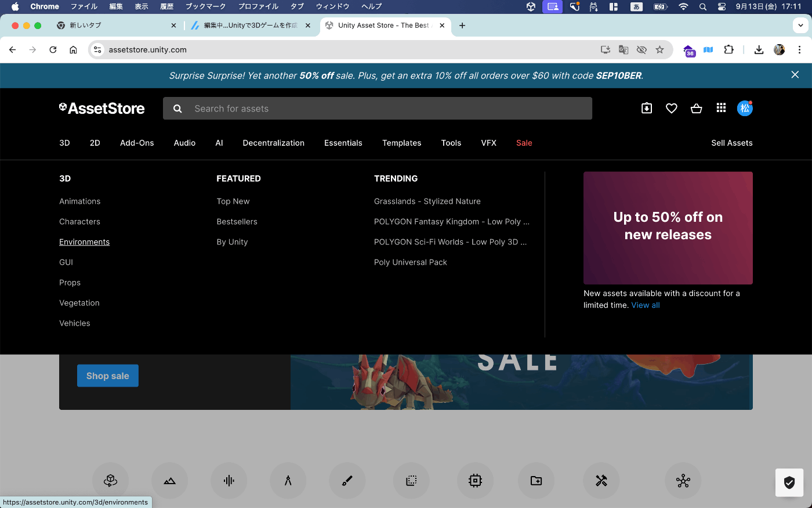This screenshot has width=812, height=508.
Task: Open Top New under Featured
Action: (x=233, y=201)
